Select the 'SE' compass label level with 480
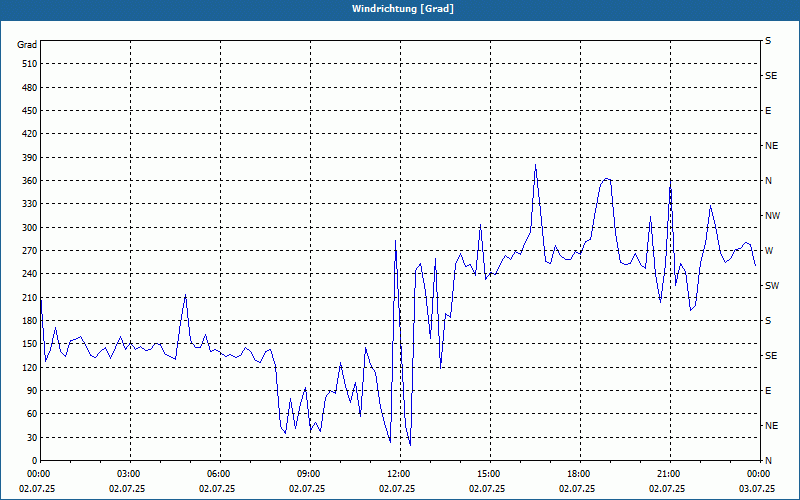The image size is (800, 500). coord(771,76)
